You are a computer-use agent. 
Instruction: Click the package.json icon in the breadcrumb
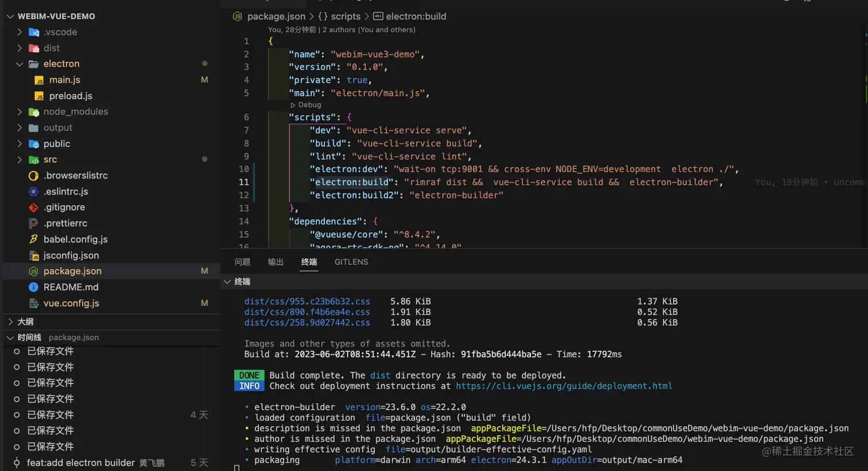pyautogui.click(x=238, y=17)
